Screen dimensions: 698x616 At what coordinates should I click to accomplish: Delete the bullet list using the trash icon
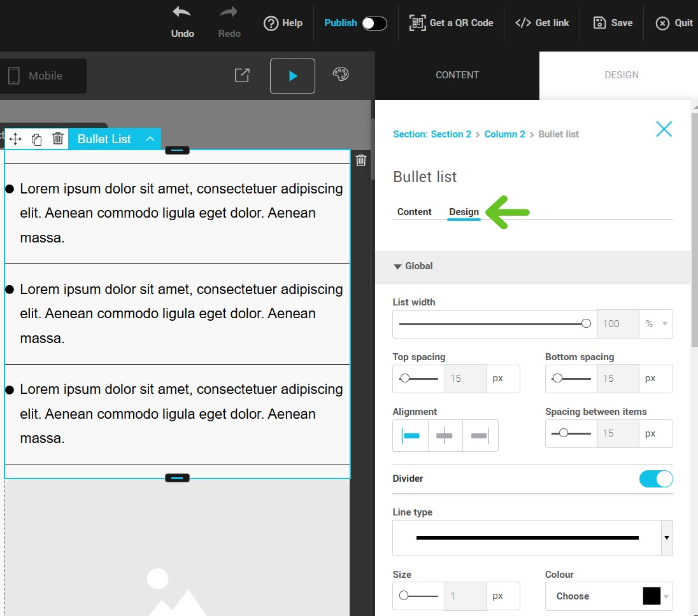pos(57,138)
